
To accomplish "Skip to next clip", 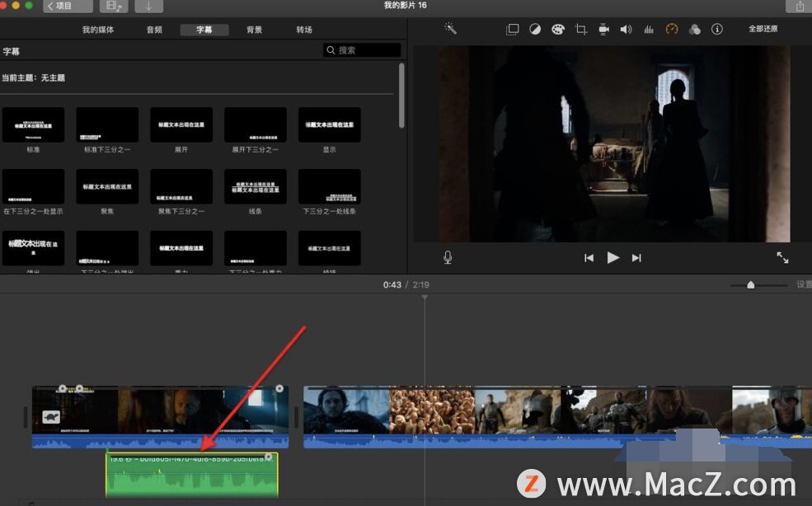I will click(x=636, y=258).
